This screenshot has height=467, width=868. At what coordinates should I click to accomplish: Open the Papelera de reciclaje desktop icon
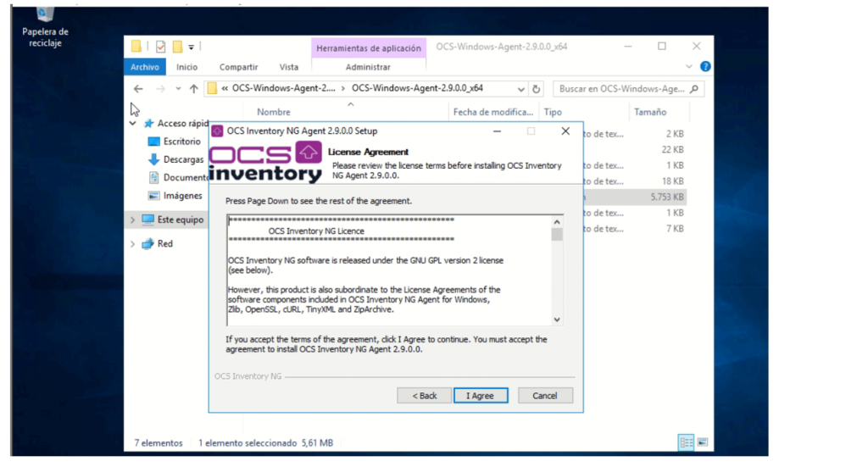pos(46,28)
